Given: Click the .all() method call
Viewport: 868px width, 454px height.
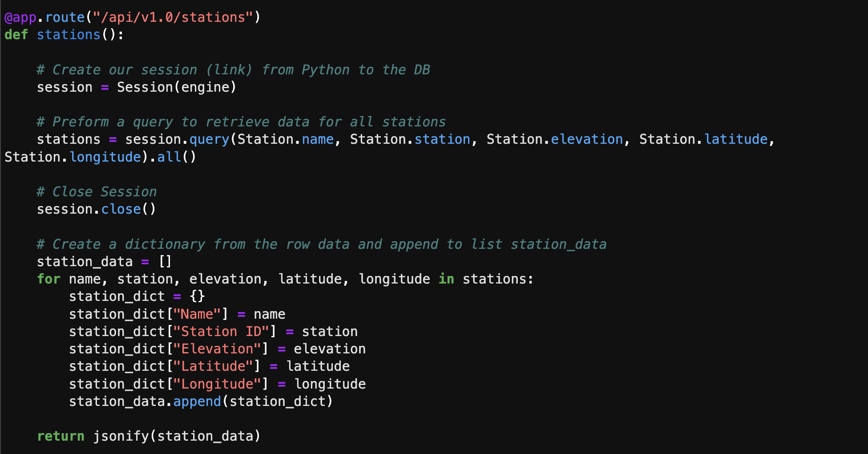Looking at the screenshot, I should [x=174, y=157].
